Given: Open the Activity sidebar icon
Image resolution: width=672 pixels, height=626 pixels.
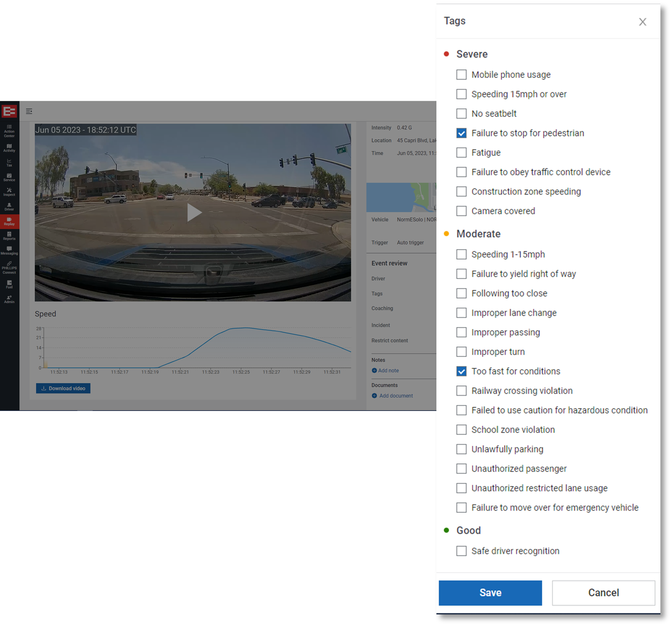Looking at the screenshot, I should coord(9,148).
